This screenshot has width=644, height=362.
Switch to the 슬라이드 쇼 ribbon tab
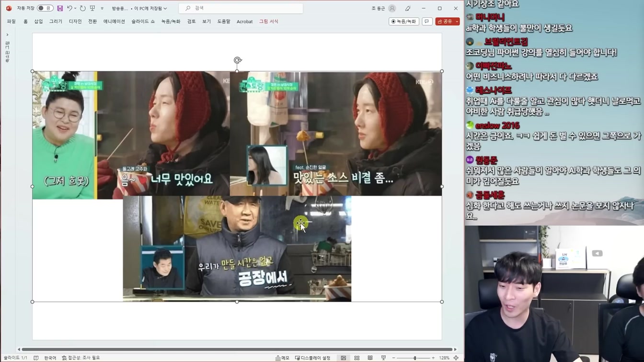pos(143,22)
